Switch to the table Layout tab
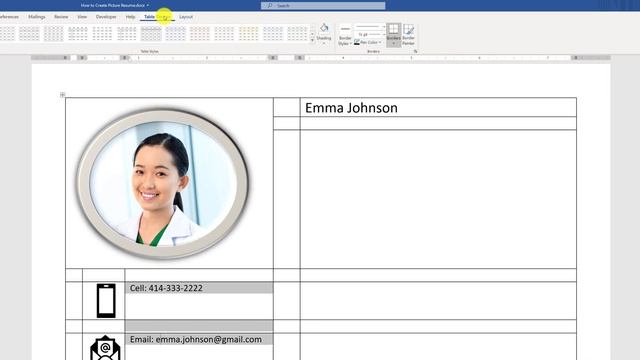The height and width of the screenshot is (360, 640). [186, 17]
